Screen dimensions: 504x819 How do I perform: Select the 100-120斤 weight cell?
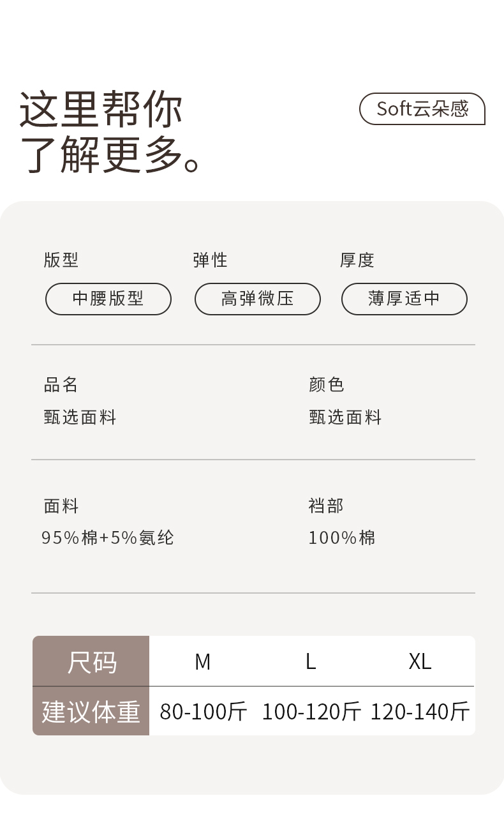click(x=311, y=712)
